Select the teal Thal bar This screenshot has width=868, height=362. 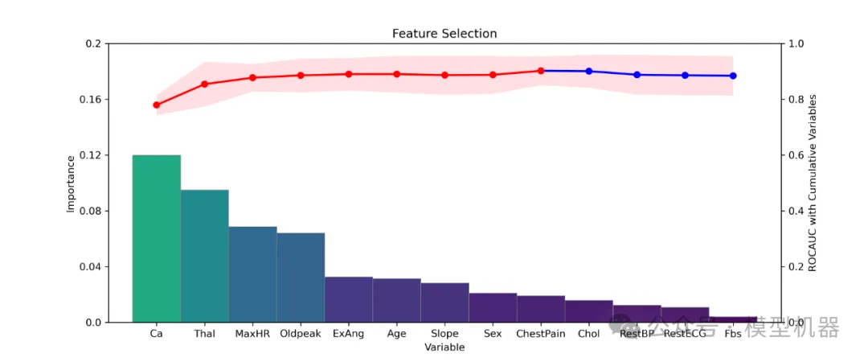(x=205, y=256)
